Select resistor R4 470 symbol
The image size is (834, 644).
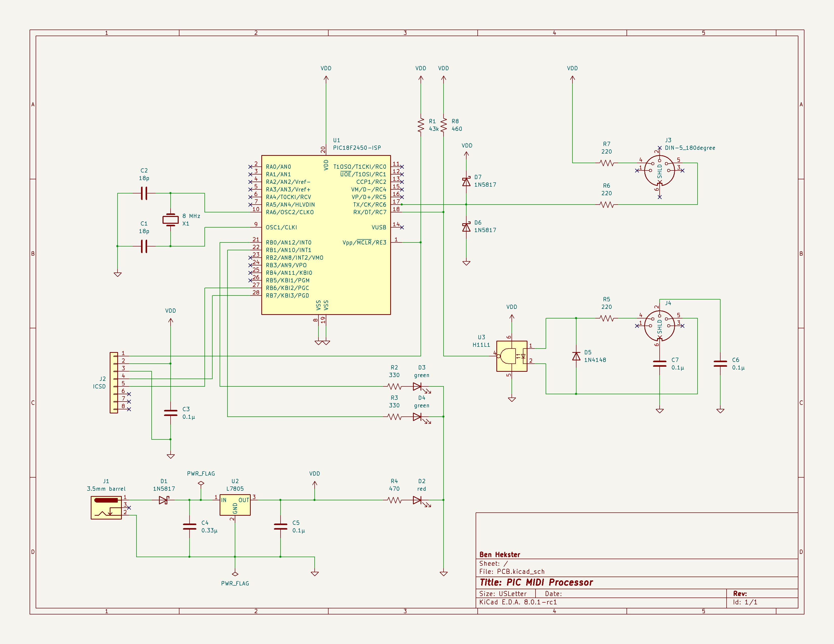[394, 500]
